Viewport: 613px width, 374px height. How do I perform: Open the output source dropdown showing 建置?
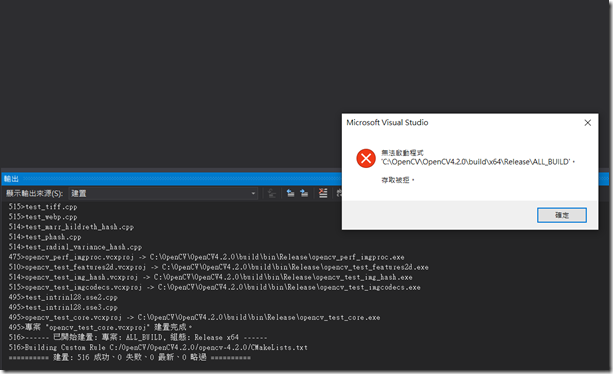(163, 193)
